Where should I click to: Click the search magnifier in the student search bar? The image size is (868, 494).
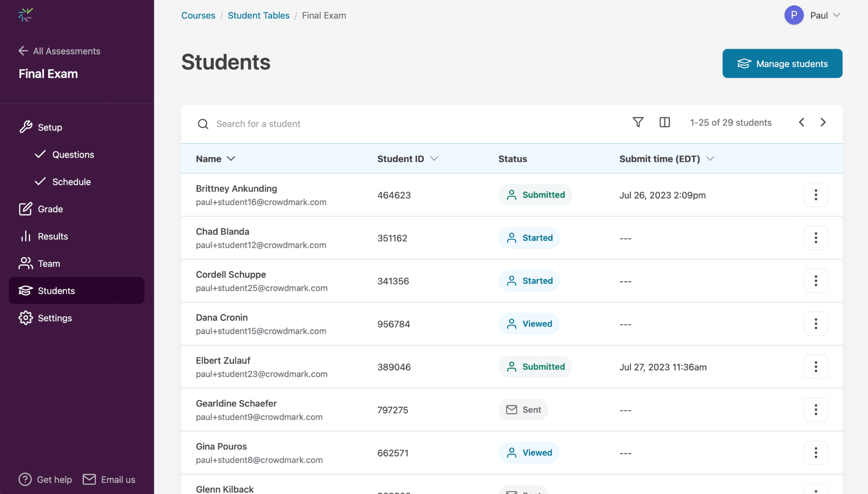[x=203, y=124]
